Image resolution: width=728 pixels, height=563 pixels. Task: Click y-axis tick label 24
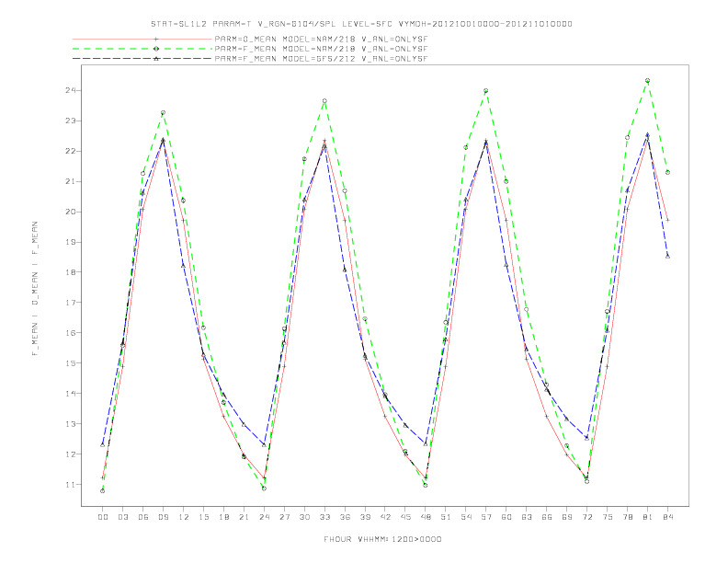click(x=71, y=90)
